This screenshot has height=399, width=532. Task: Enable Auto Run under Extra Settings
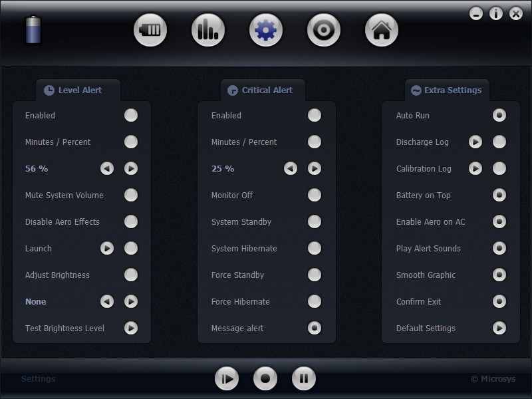pos(499,115)
